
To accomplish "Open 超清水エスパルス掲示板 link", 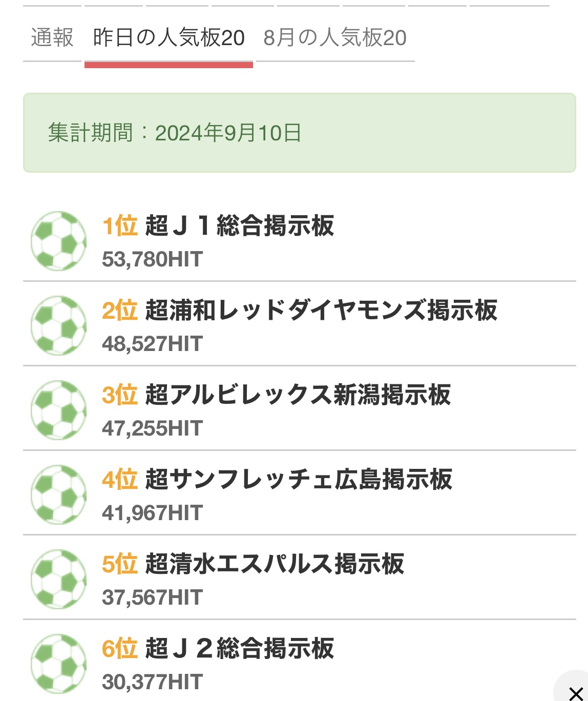I will tap(275, 564).
